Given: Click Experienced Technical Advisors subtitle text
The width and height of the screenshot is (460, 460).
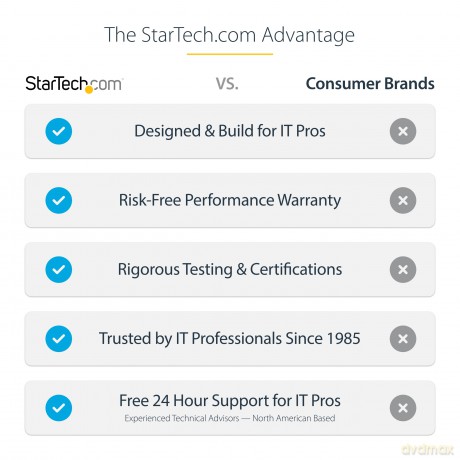Looking at the screenshot, I should point(230,418).
